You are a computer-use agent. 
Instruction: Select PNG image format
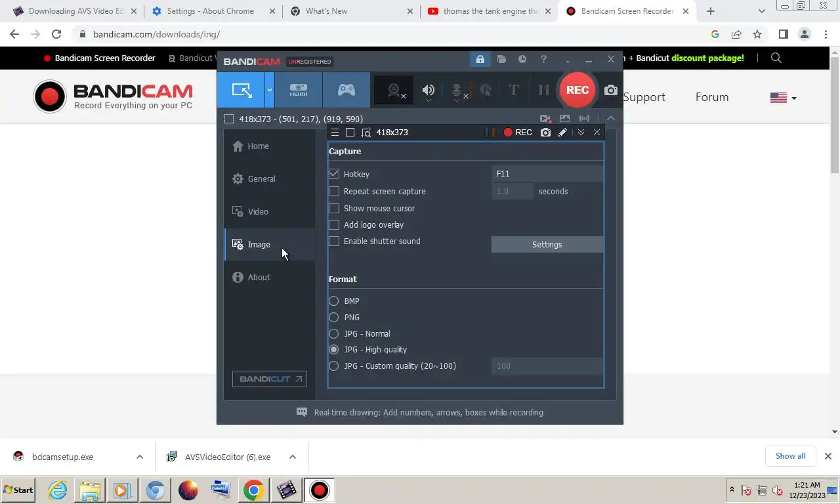[334, 318]
